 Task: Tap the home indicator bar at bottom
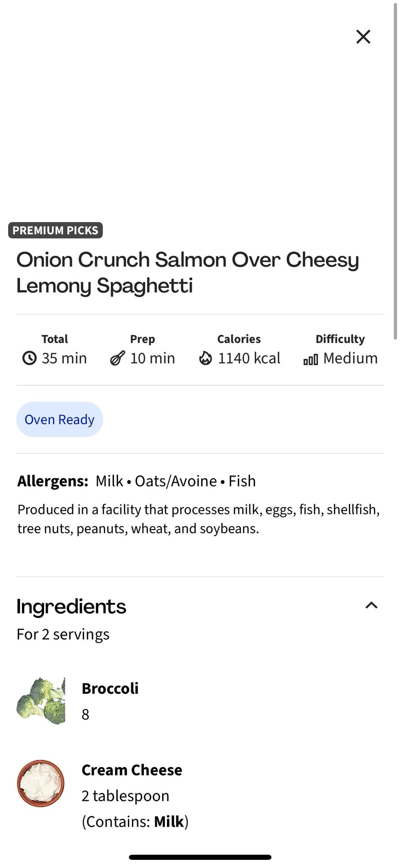(200, 857)
